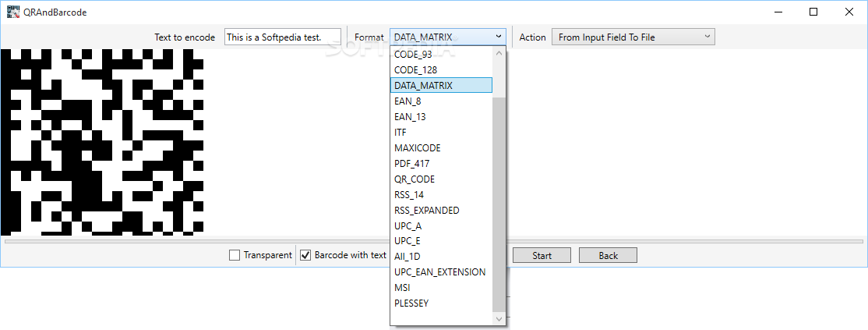Select ITF format option
This screenshot has width=868, height=330.
(441, 133)
